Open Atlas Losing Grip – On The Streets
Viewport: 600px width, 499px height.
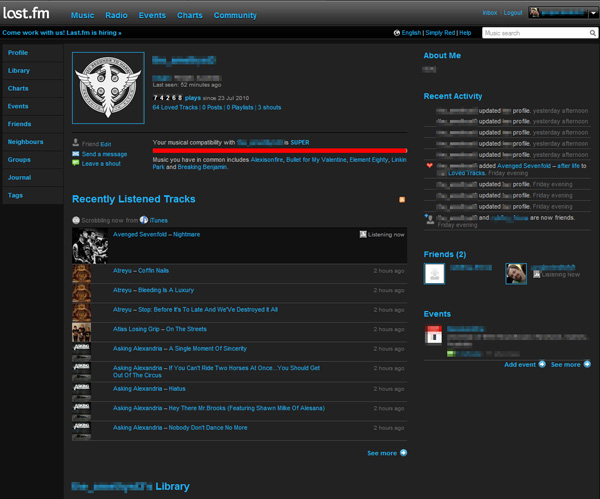pos(160,329)
